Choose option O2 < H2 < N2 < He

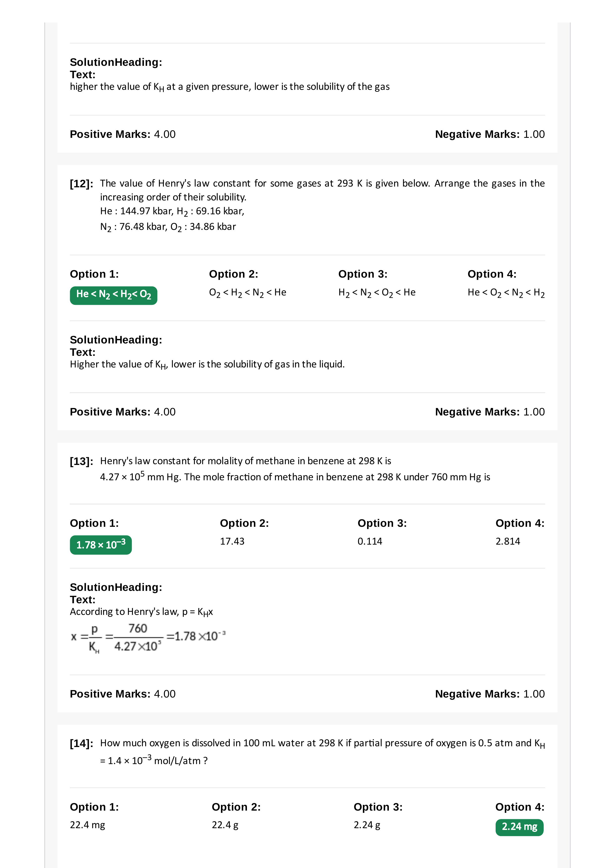click(247, 293)
